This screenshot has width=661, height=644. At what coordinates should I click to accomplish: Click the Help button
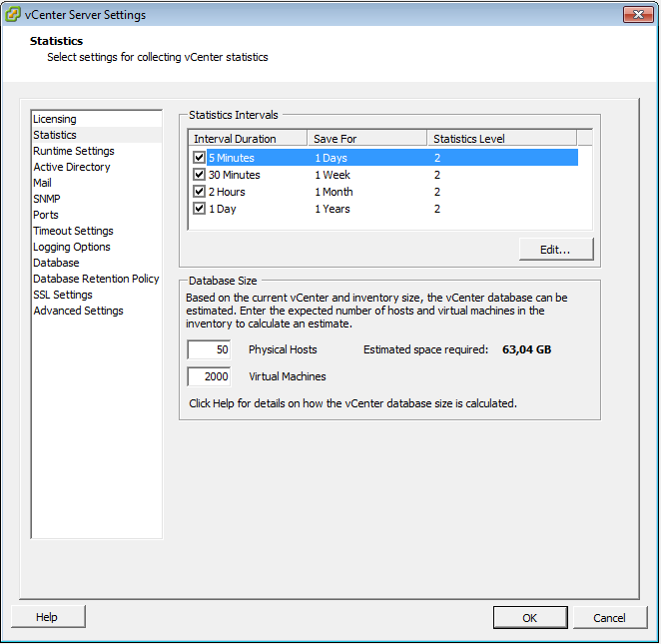(x=48, y=617)
